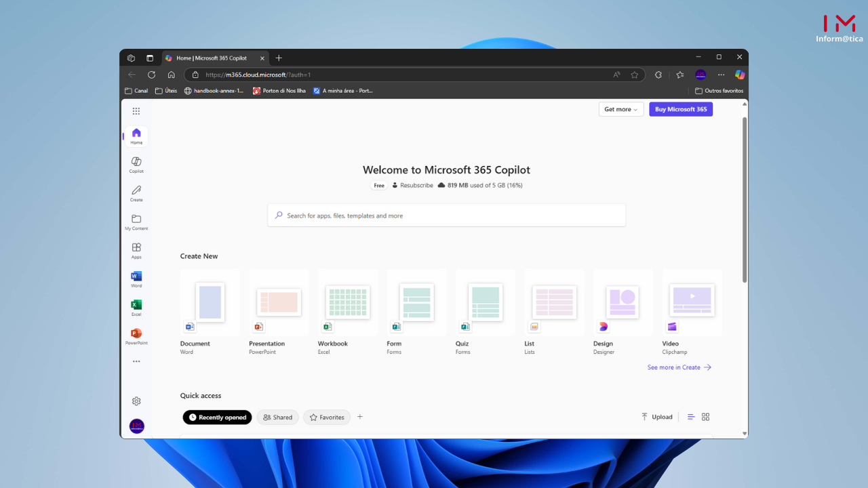Close the Microsoft 365 Copilot tab
This screenshot has width=868, height=488.
pyautogui.click(x=262, y=58)
